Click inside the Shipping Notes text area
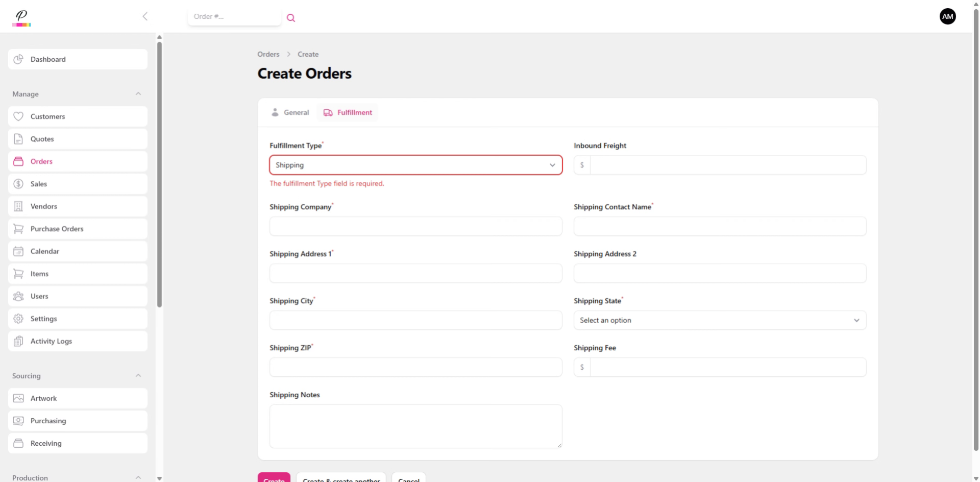The height and width of the screenshot is (482, 980). point(415,426)
